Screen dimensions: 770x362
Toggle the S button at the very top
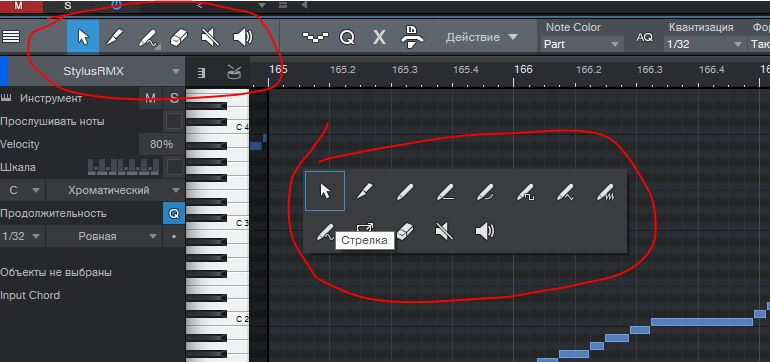click(x=68, y=6)
